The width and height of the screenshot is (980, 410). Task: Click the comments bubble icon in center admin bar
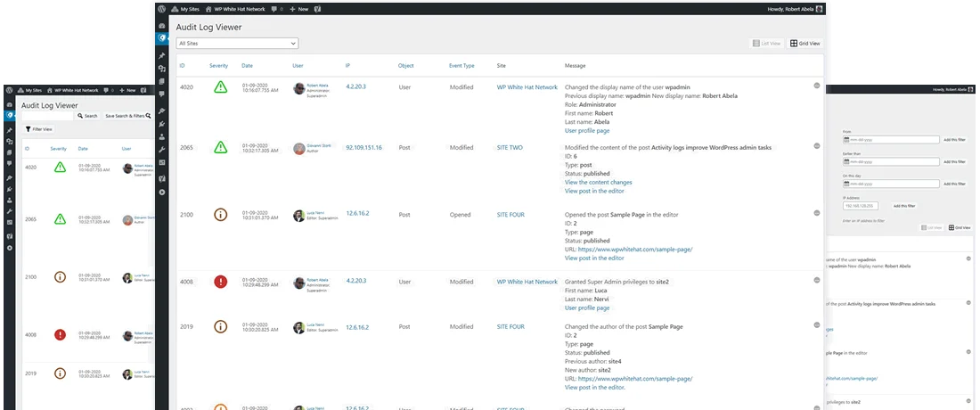(x=274, y=9)
